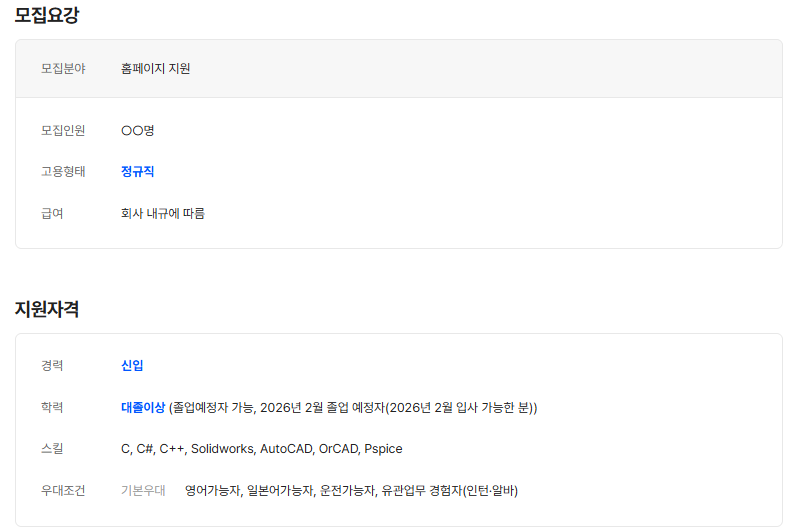Screen dimensions: 786x532
Task: Click the 스킬 label
Action: pos(52,449)
